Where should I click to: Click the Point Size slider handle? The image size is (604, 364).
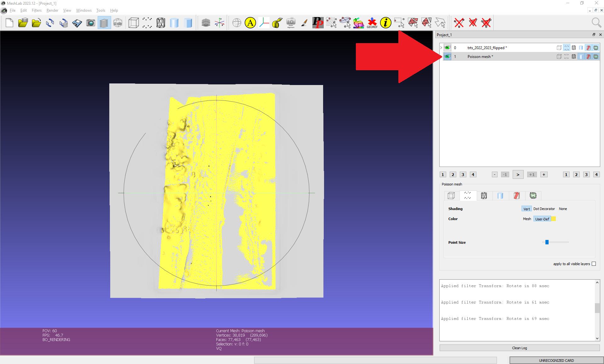(x=547, y=242)
